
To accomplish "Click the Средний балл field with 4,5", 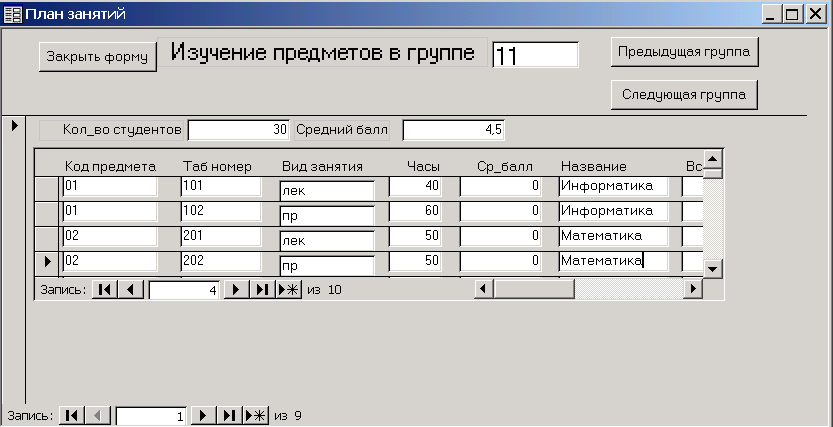I will (453, 130).
